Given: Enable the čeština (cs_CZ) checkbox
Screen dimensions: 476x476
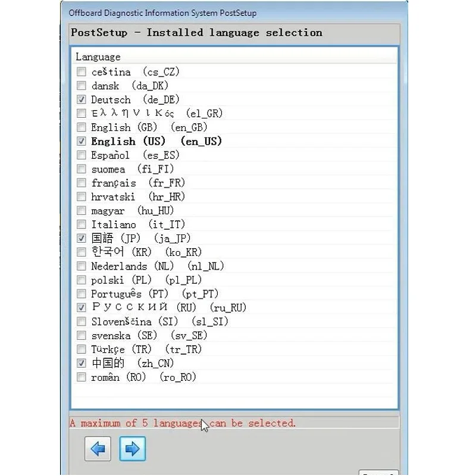Looking at the screenshot, I should tap(82, 72).
